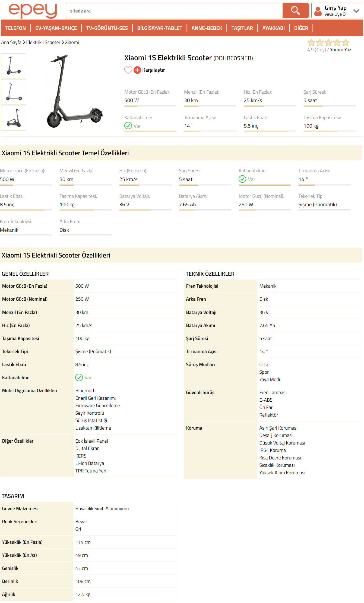Click the user profile icon
This screenshot has width=364, height=603.
[x=318, y=11]
